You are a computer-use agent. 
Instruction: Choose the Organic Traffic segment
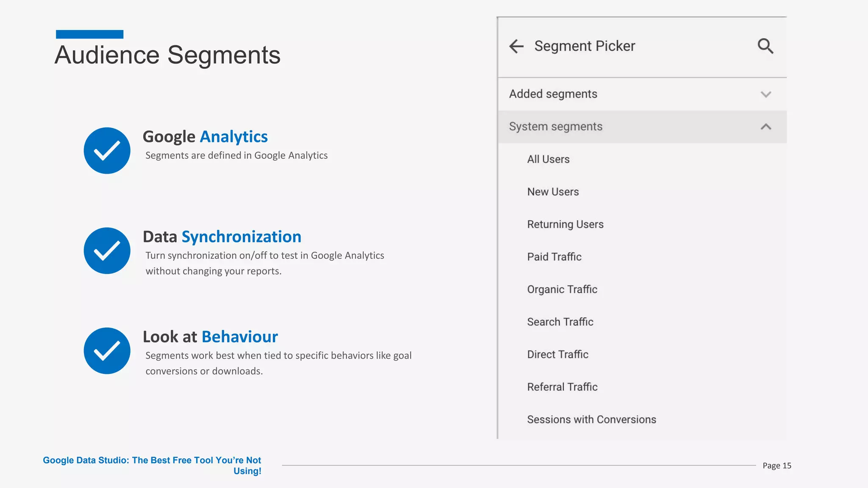click(562, 289)
